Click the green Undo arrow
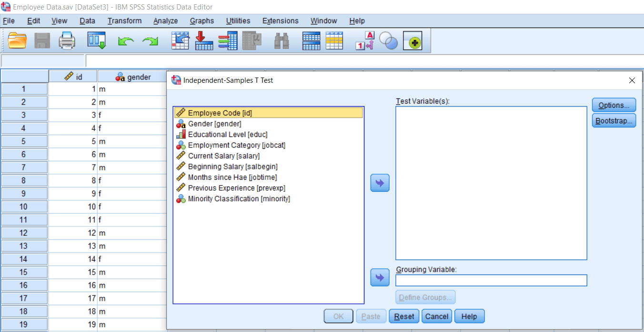 126,42
